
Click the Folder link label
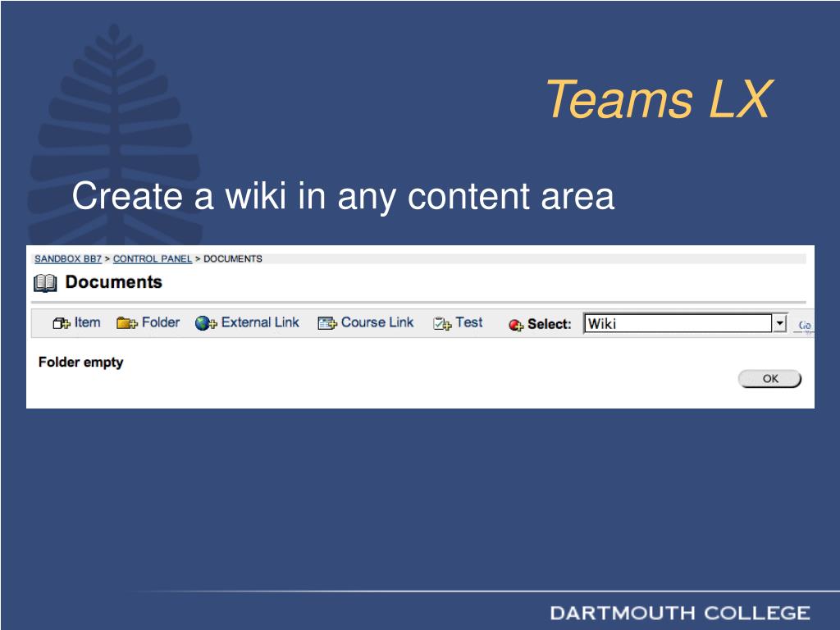(161, 322)
